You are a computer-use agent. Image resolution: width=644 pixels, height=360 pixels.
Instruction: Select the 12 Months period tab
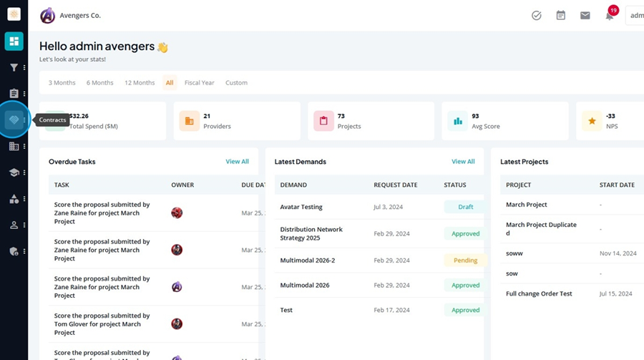[x=140, y=82]
